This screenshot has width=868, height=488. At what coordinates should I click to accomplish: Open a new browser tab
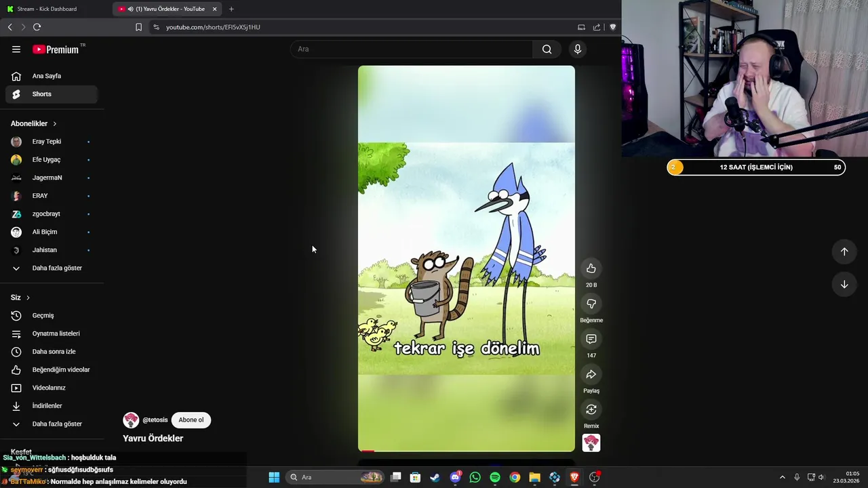(x=231, y=9)
